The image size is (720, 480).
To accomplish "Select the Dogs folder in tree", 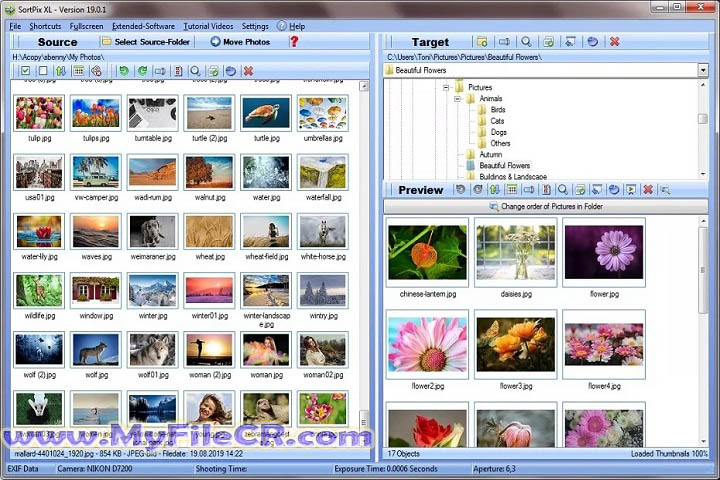I will [499, 132].
